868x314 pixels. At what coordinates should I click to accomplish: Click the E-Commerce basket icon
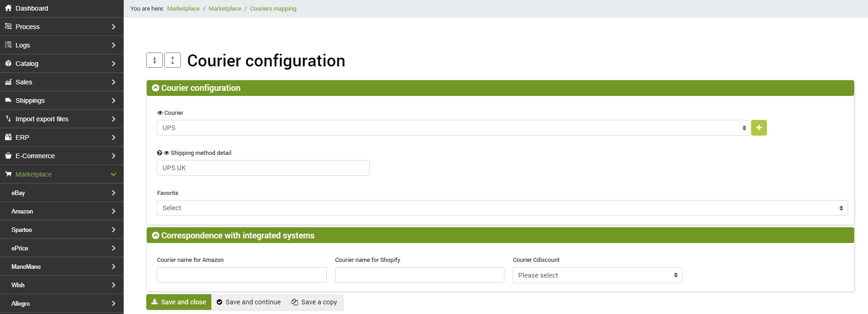click(8, 155)
